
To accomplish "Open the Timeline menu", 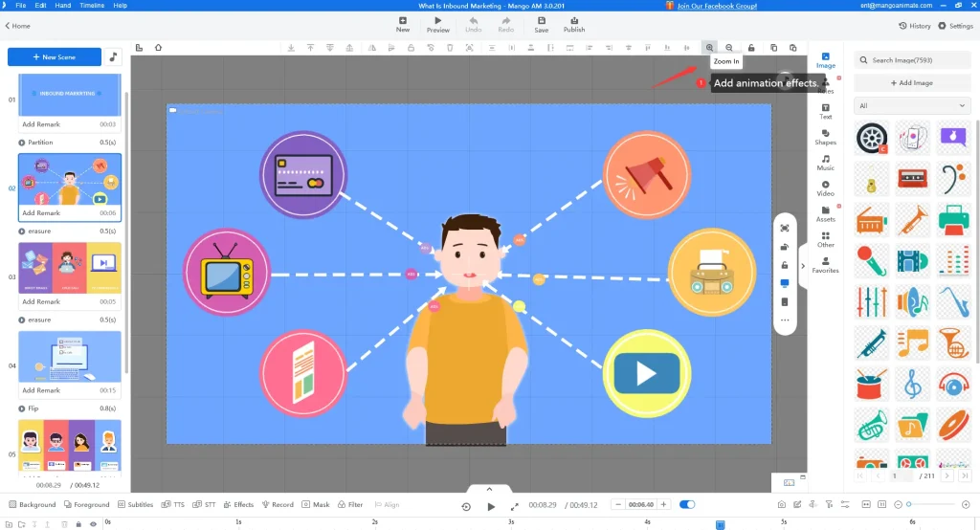I will coord(92,6).
